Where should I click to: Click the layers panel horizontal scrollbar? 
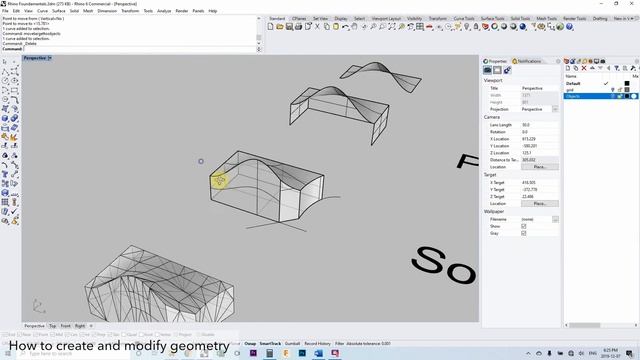[584, 325]
